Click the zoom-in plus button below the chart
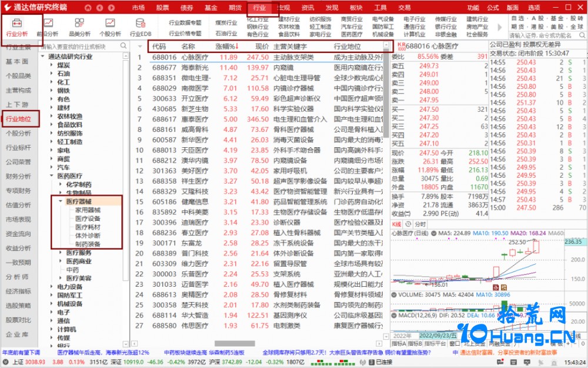Image resolution: width=588 pixels, height=368 pixels. tap(568, 344)
